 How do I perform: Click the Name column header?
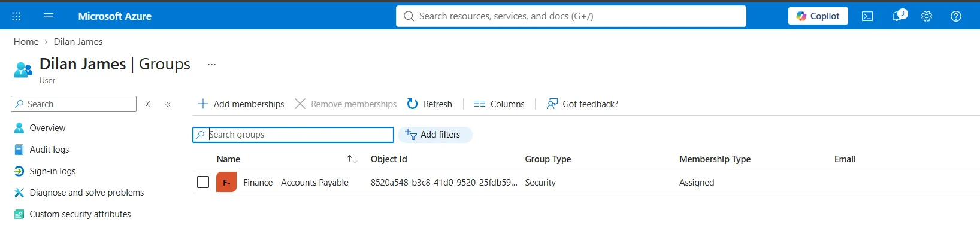tap(228, 159)
